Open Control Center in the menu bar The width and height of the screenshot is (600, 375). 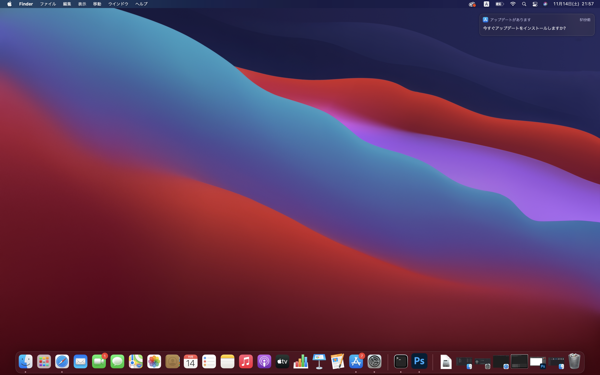[x=535, y=4]
